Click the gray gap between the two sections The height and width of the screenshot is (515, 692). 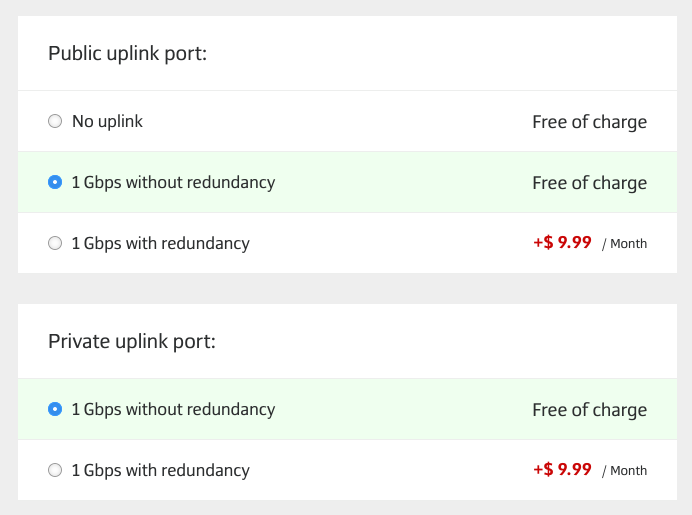[x=346, y=288]
